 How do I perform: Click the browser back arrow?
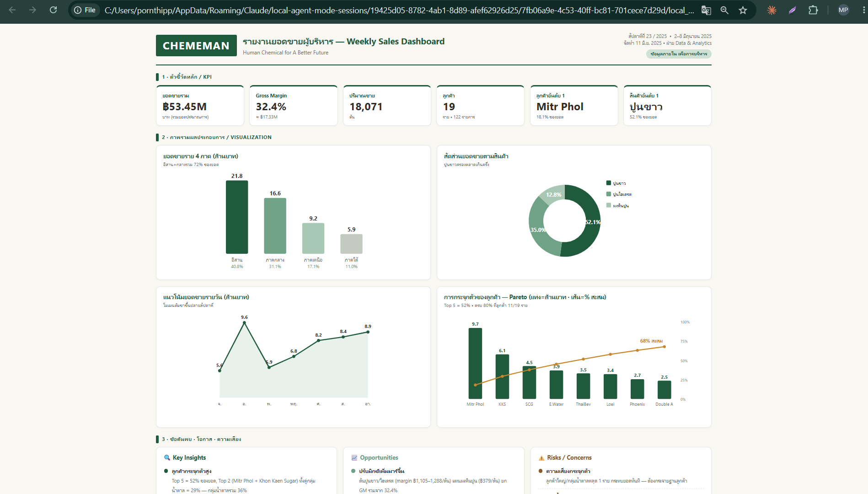tap(12, 10)
